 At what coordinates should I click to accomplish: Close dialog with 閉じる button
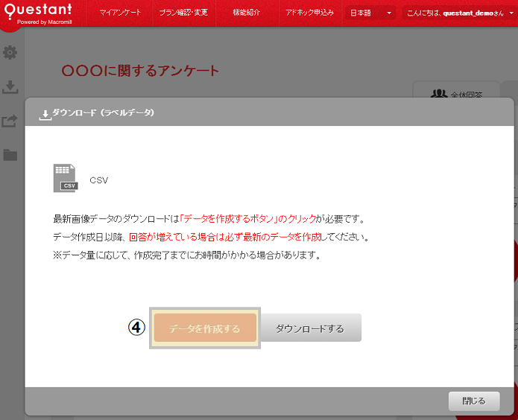point(473,401)
